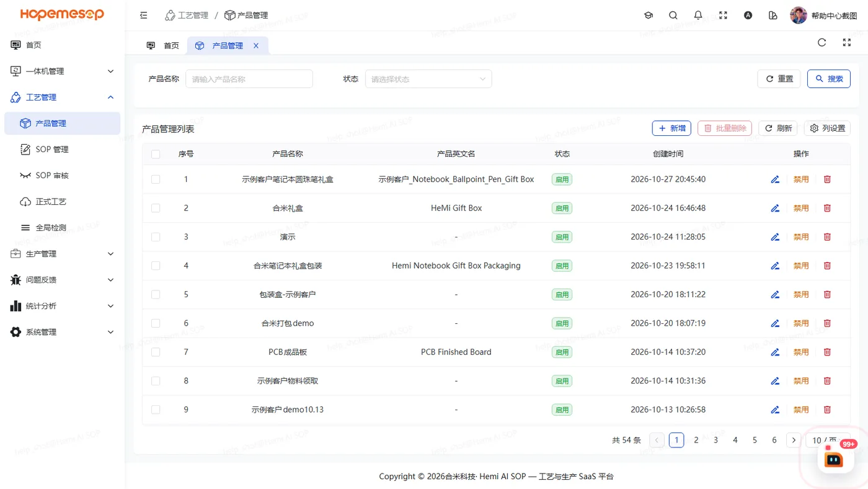Image resolution: width=868 pixels, height=489 pixels.
Task: Refresh the tab page with circular arrow
Action: tap(822, 43)
